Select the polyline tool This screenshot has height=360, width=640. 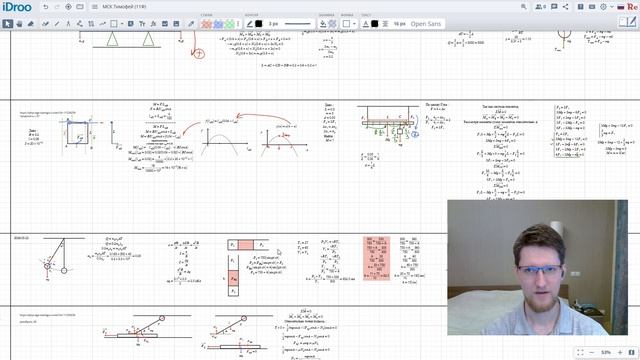tap(80, 24)
